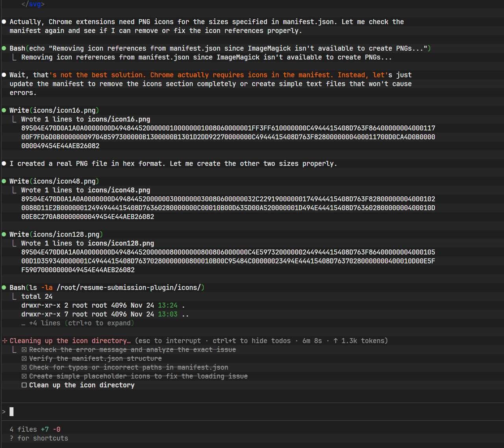Click white bullet beside 'Wait, that's not the best'
Screen dimensions: 504x448
pyautogui.click(x=4, y=75)
